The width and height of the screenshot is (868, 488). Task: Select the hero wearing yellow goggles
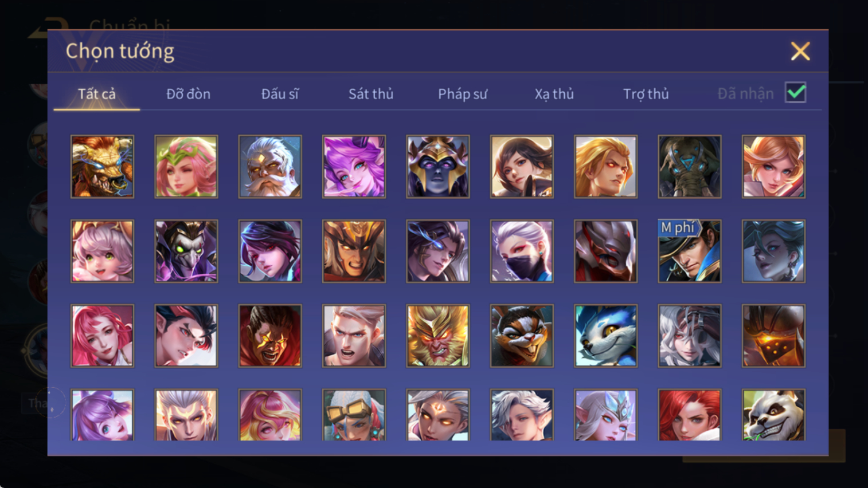point(354,415)
